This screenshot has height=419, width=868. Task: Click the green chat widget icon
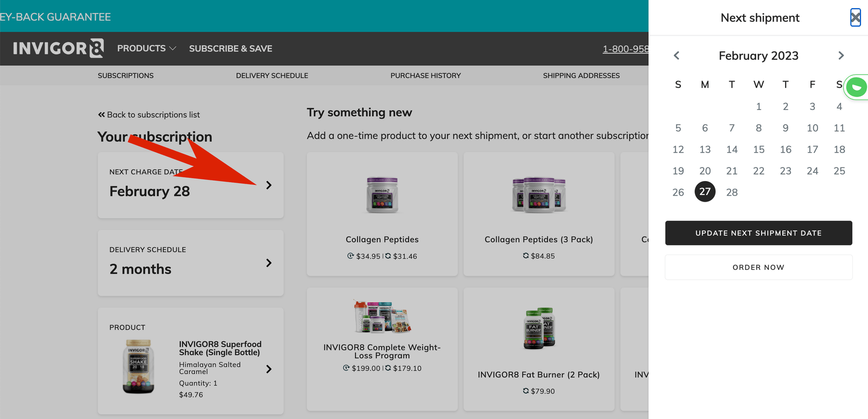(x=857, y=87)
